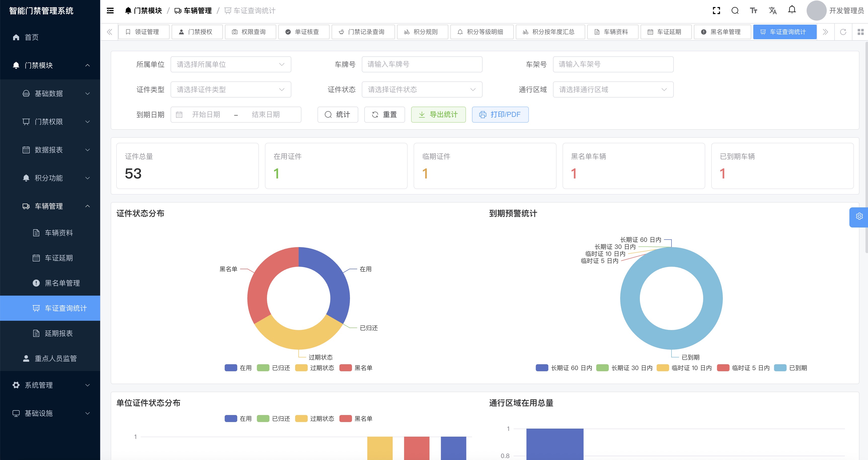Screen dimensions: 868x460
Task: Open the 证件类型 dropdown
Action: pyautogui.click(x=231, y=89)
